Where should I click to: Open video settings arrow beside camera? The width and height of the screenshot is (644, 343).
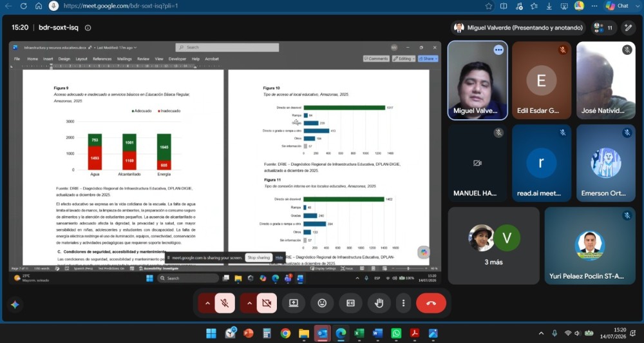pyautogui.click(x=249, y=303)
